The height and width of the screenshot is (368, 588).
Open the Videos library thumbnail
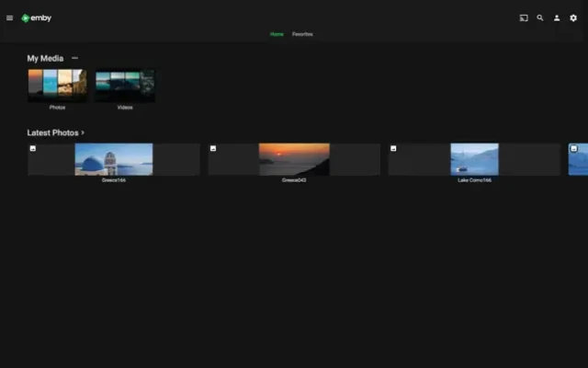(x=125, y=86)
